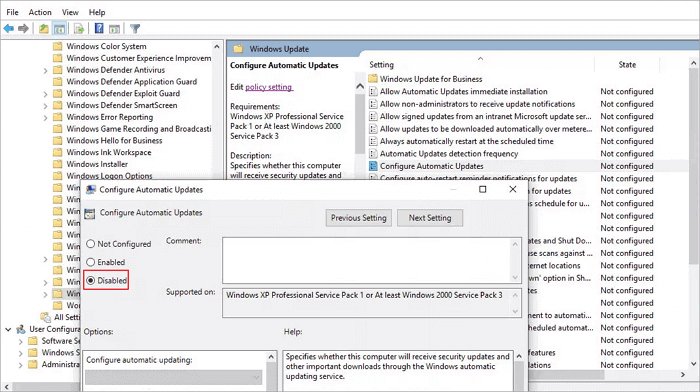Click the All Settings icon in tree

click(x=46, y=317)
